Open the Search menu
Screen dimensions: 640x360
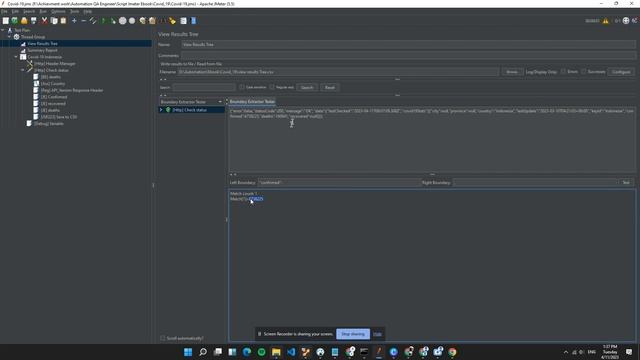29,11
